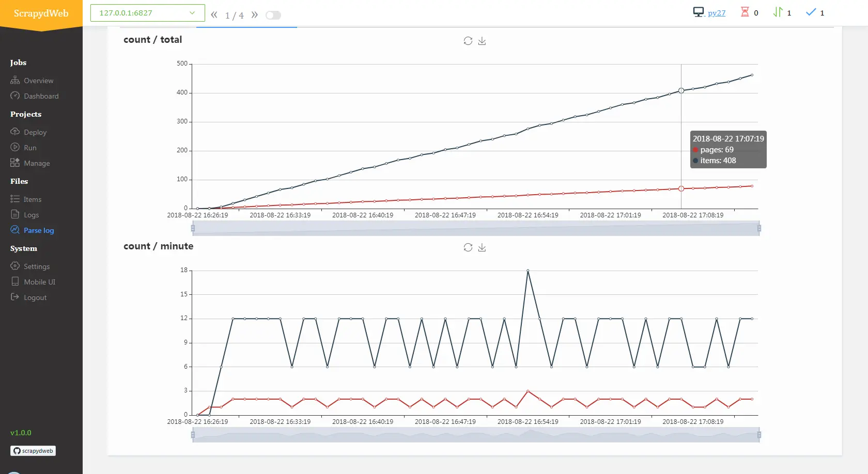This screenshot has width=868, height=474.
Task: Click the ScrapydWeb logo
Action: [41, 13]
